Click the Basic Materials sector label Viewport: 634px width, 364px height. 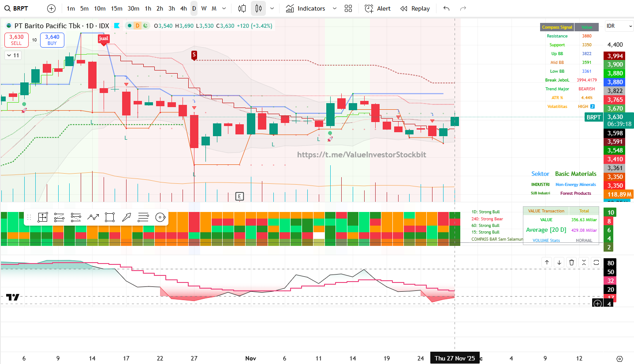point(575,174)
